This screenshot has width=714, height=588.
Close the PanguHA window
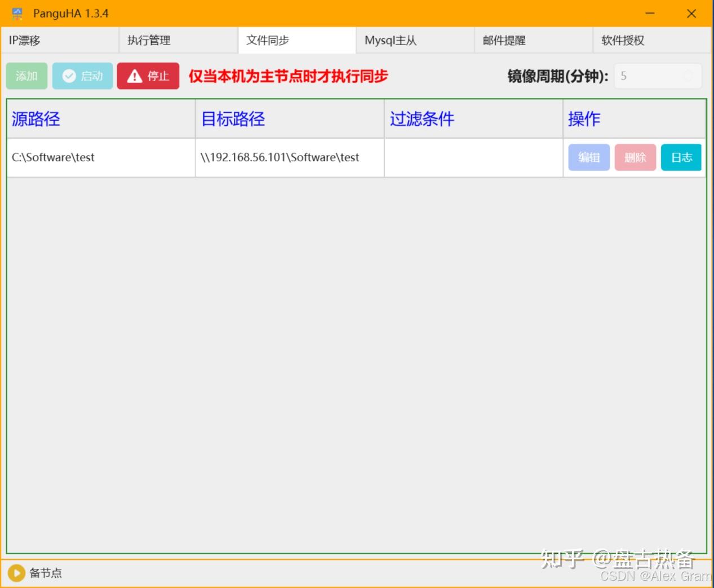coord(691,14)
